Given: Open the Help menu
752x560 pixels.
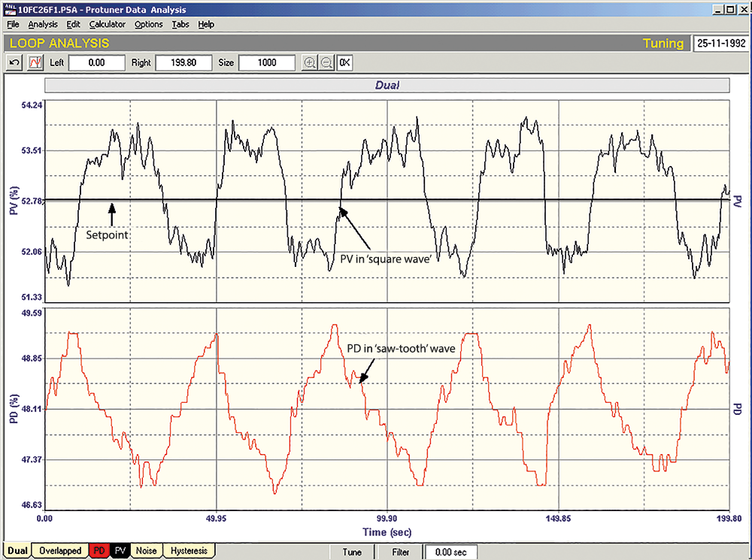Looking at the screenshot, I should point(206,24).
